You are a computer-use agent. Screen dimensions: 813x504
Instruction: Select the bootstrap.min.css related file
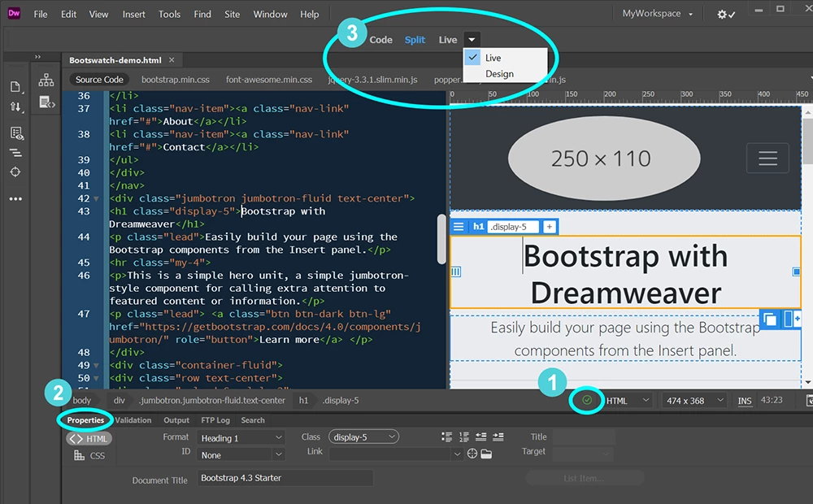[x=176, y=80]
